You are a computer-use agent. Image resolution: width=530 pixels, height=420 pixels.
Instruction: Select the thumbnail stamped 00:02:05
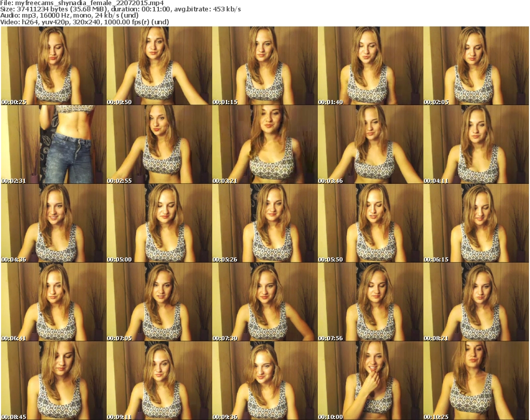tap(476, 66)
